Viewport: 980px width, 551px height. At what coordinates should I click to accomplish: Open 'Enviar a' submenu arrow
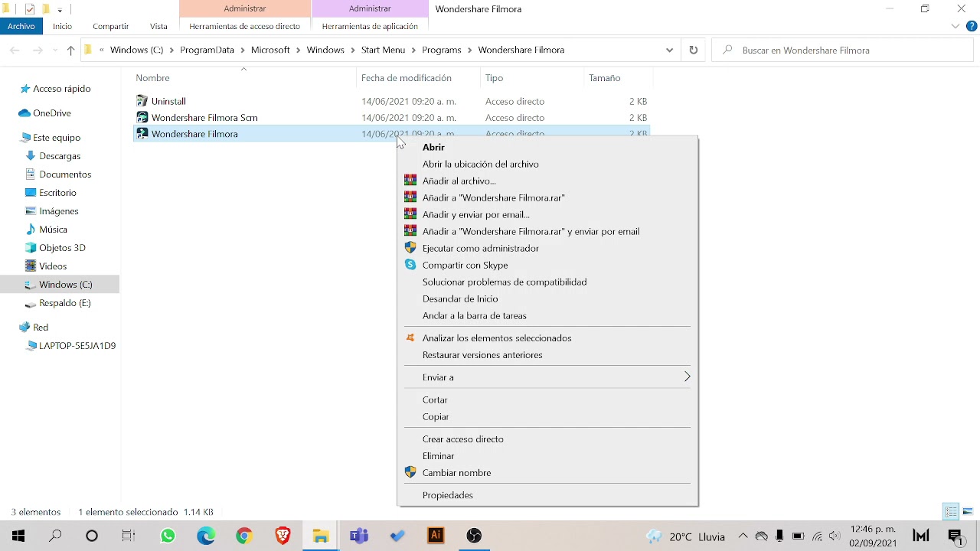tap(687, 377)
